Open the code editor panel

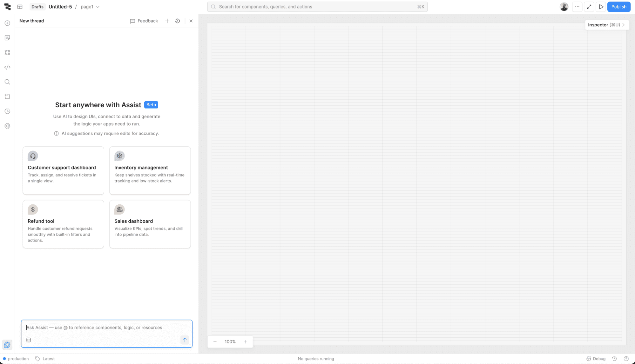(7, 67)
